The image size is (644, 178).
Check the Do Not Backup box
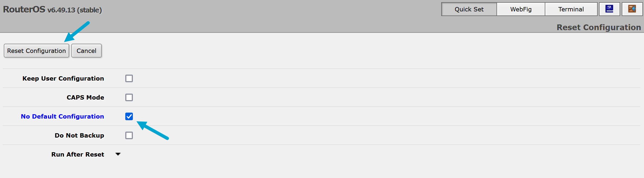point(129,135)
